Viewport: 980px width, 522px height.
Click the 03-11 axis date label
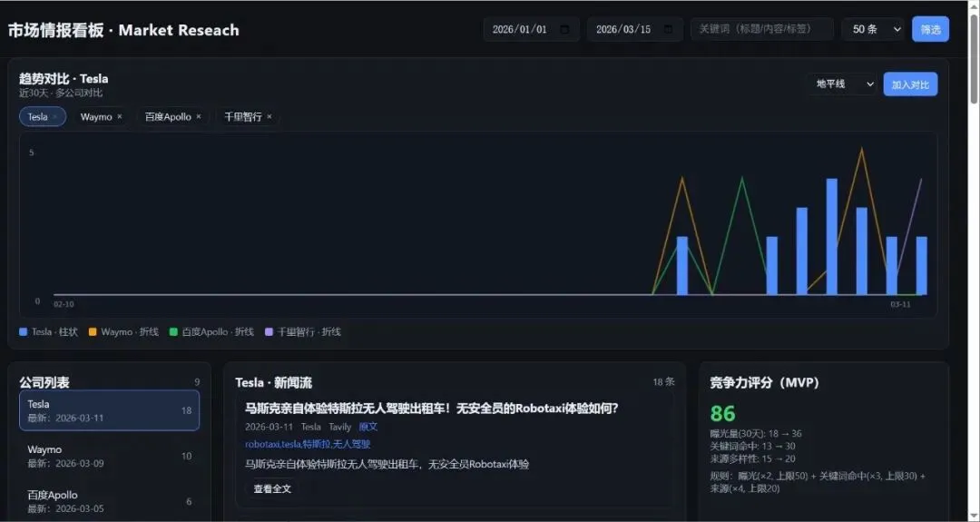900,304
